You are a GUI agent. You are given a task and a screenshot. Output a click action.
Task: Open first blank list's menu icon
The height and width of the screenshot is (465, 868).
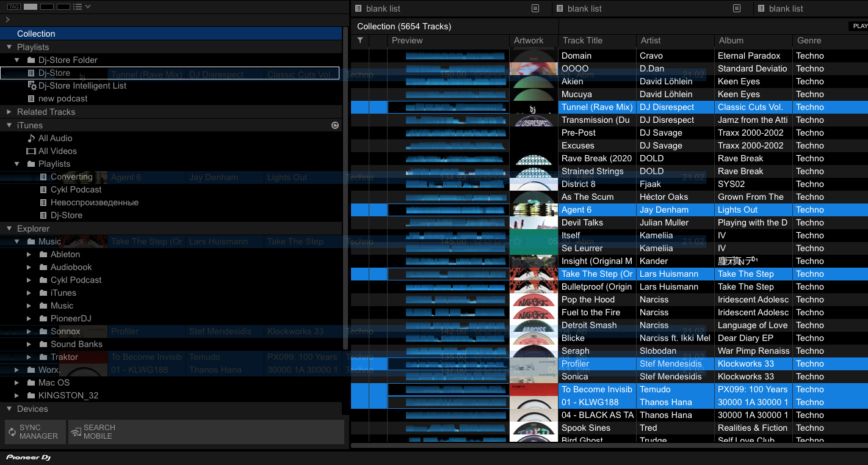(x=535, y=9)
